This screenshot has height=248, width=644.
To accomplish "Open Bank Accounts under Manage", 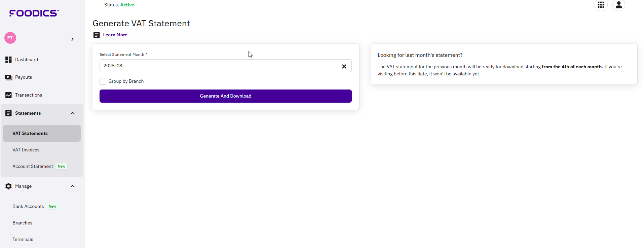I will 28,206.
